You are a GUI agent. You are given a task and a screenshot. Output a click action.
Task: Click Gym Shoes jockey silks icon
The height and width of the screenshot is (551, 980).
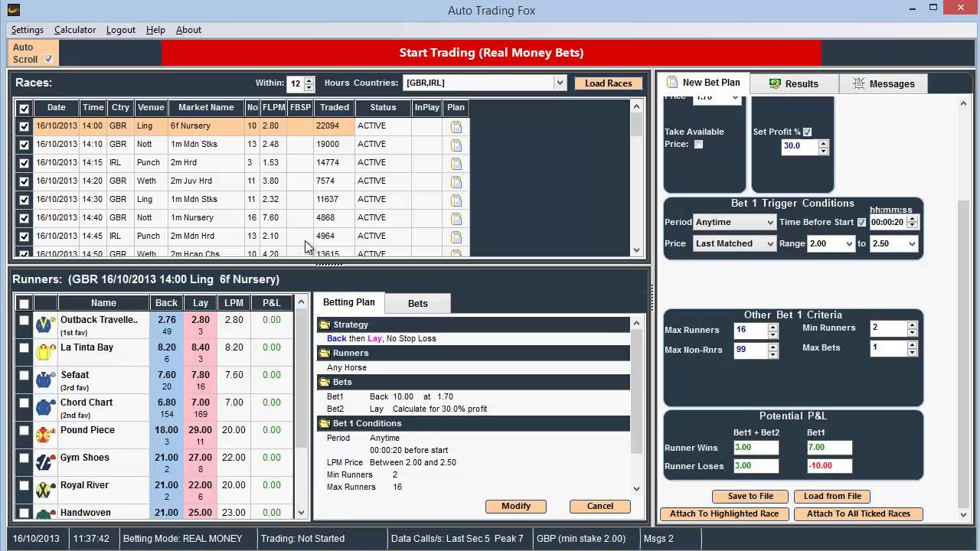point(45,463)
